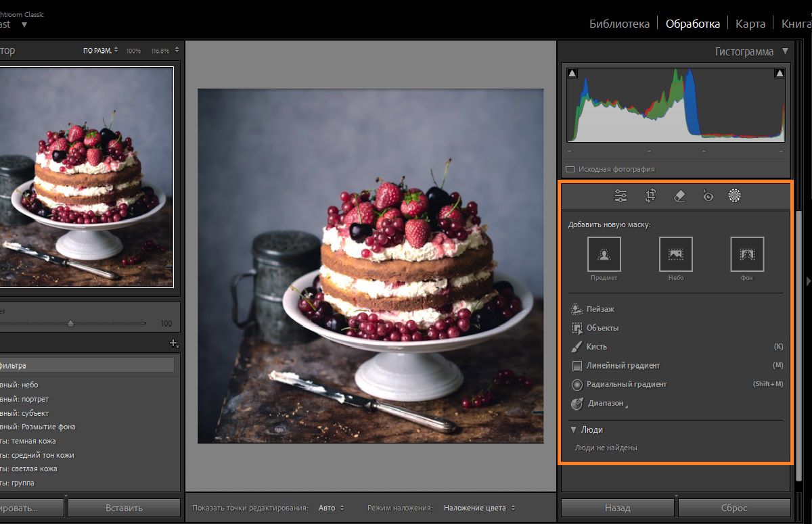
Task: Select the Healing eraser tool
Action: tap(680, 196)
